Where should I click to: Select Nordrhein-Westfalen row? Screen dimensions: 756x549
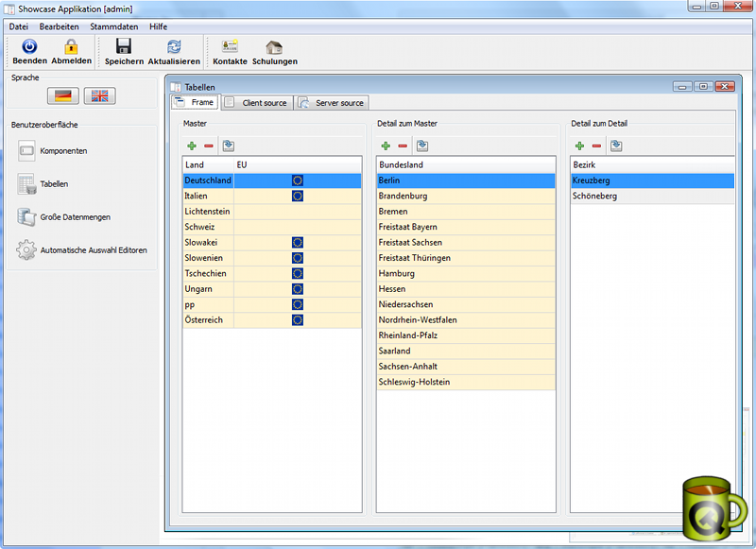coord(466,320)
